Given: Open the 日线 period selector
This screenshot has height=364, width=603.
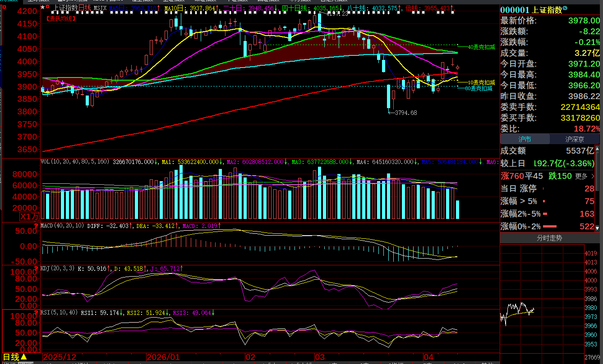Looking at the screenshot, I should click(14, 357).
